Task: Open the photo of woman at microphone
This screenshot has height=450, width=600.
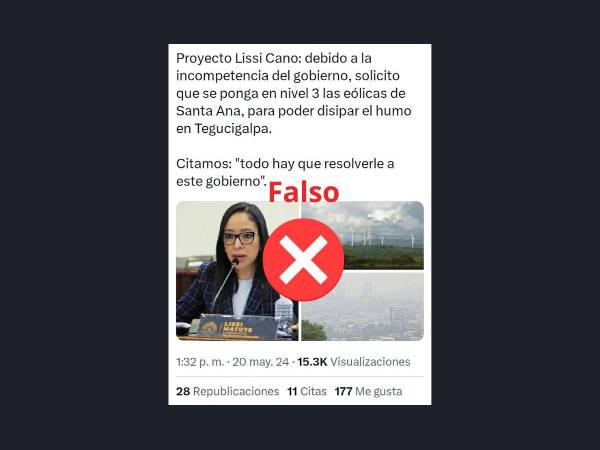Action: pyautogui.click(x=237, y=271)
